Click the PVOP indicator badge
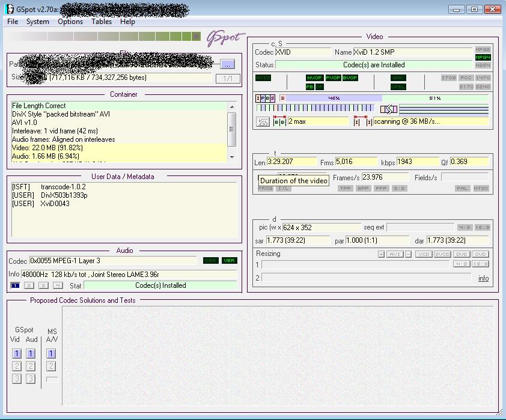The height and width of the screenshot is (420, 506). coord(333,78)
